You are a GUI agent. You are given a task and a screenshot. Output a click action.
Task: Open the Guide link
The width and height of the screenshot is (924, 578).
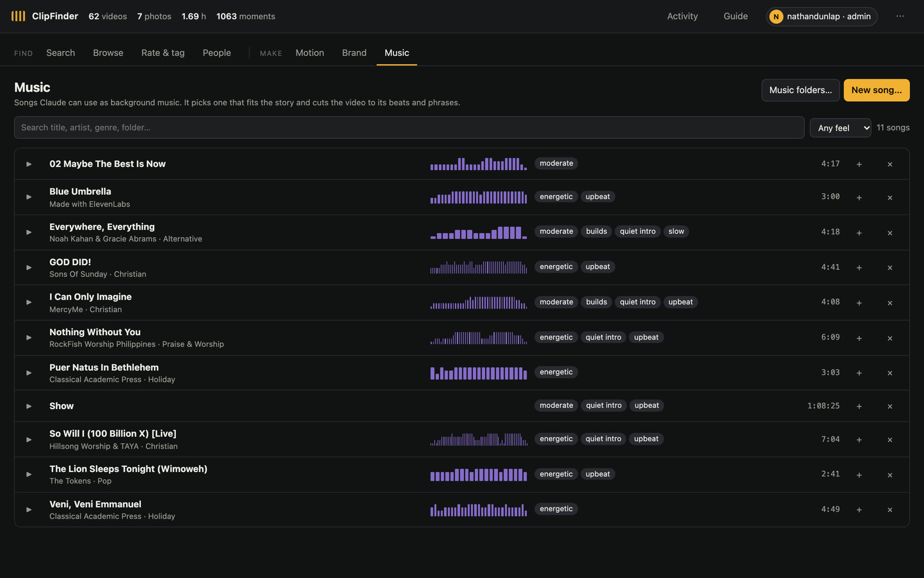coord(736,16)
